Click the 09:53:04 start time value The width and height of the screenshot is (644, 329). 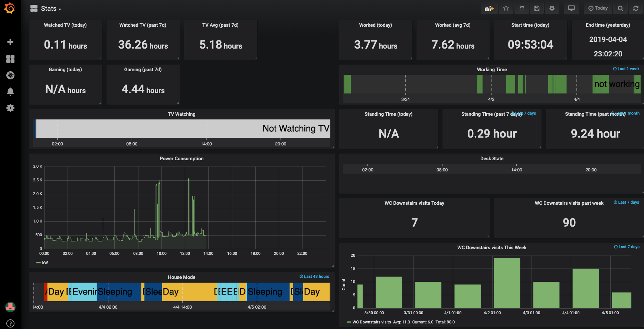(x=530, y=45)
